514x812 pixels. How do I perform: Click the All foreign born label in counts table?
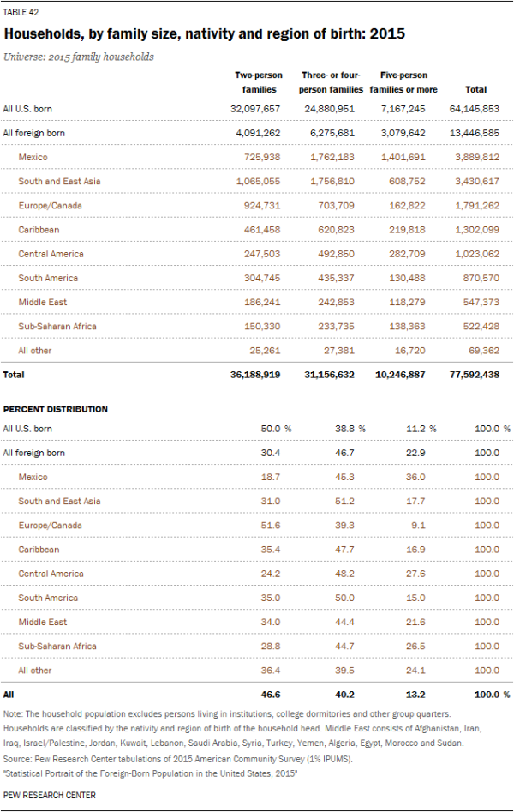(x=33, y=133)
